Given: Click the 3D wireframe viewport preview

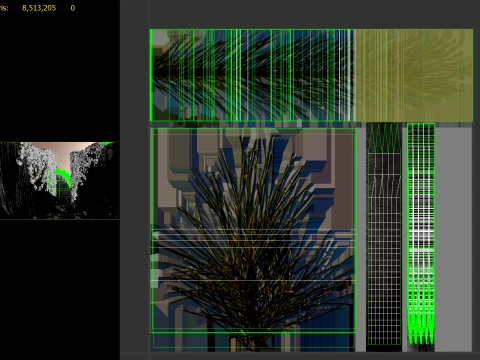Looking at the screenshot, I should [x=59, y=180].
